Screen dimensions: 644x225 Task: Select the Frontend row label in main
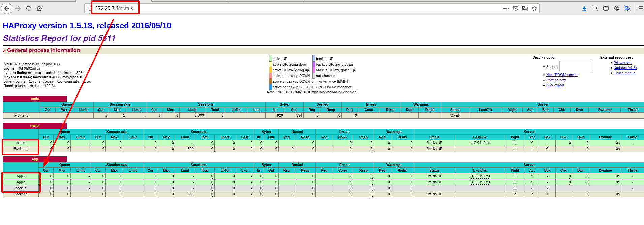[x=22, y=115]
